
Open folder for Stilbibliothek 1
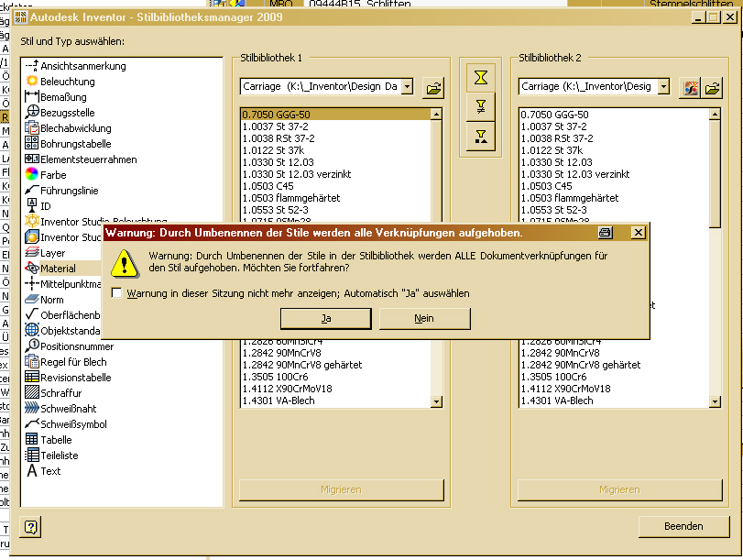pyautogui.click(x=433, y=88)
